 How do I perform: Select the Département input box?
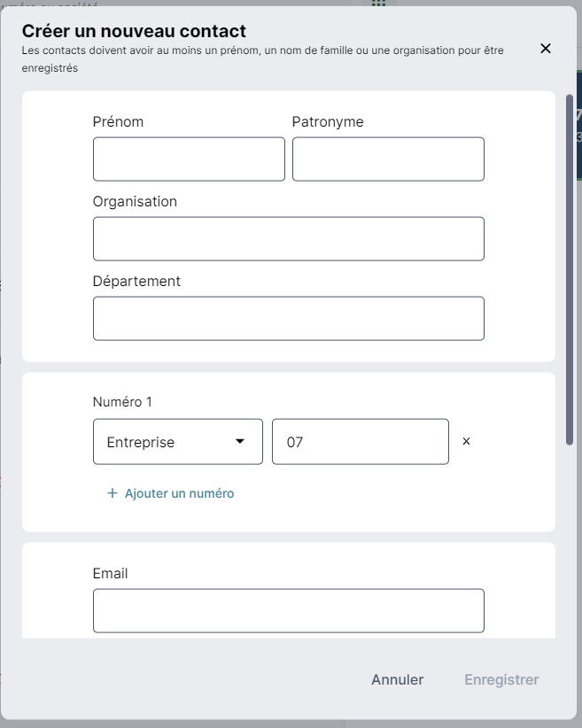click(289, 319)
